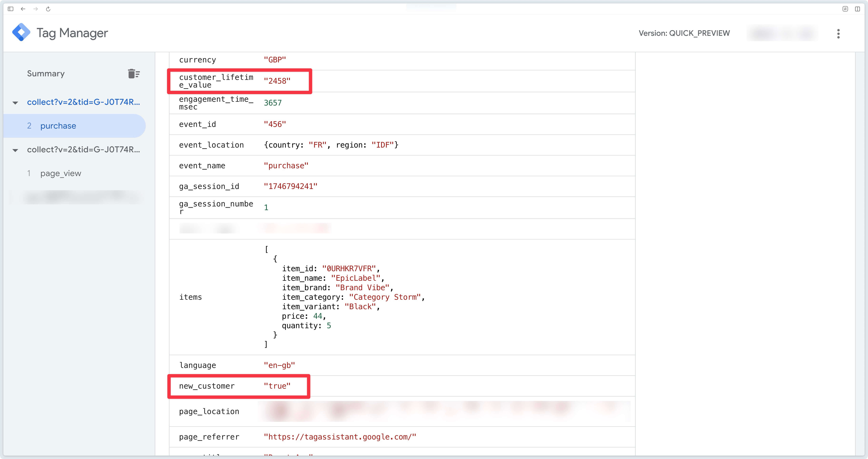Clear events with the trash list icon
The height and width of the screenshot is (459, 868).
point(134,73)
